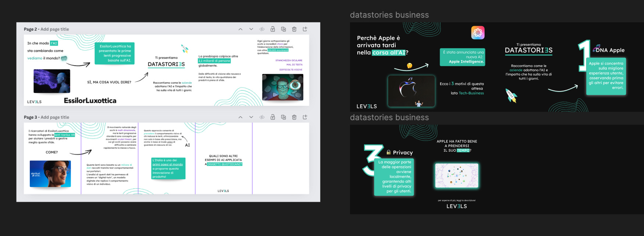
Task: Select 'QUALI SONO ALTRI ESEMPI DI AI' heading
Action: [x=223, y=160]
